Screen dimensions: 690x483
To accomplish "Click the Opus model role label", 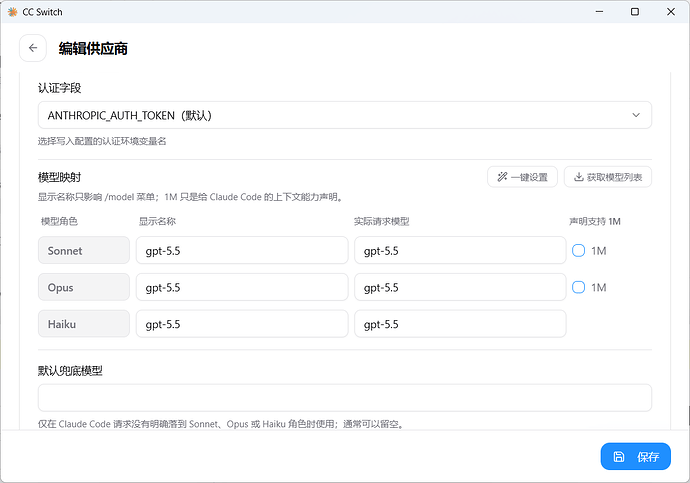I will tap(84, 287).
